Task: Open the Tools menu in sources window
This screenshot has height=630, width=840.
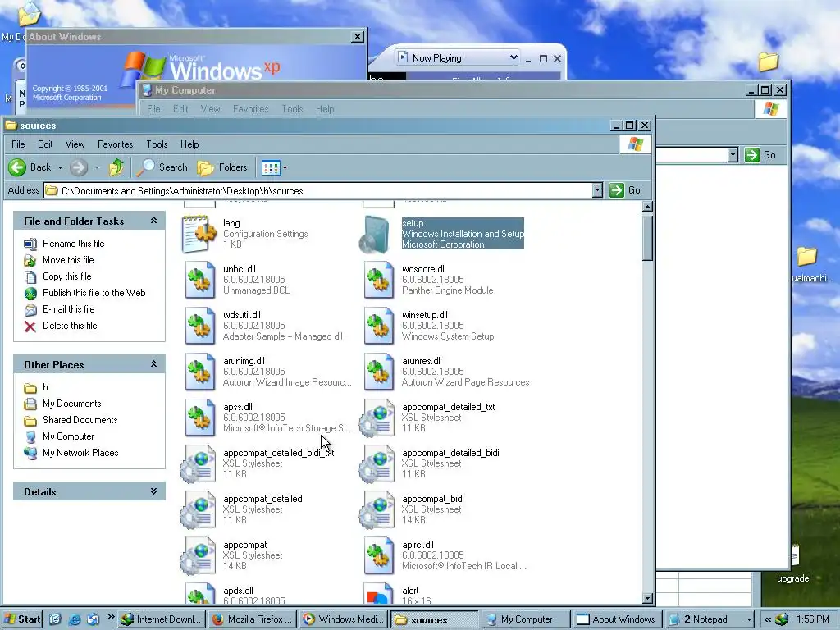Action: click(157, 144)
